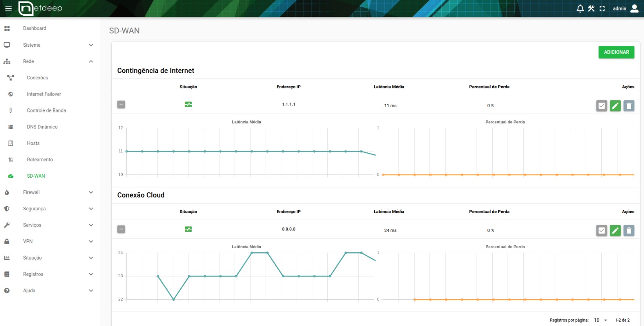This screenshot has height=326, width=644.
Task: Open the records per page dropdown
Action: tap(601, 320)
